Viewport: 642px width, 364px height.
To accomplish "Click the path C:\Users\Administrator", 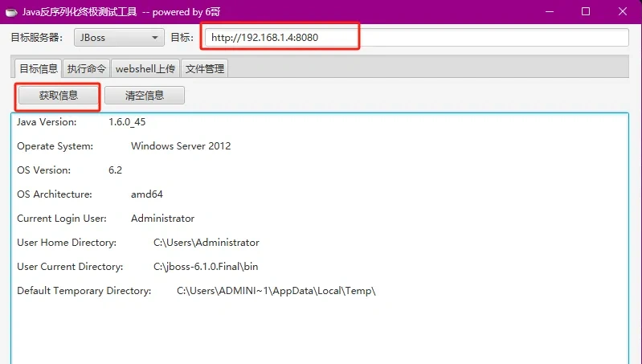I will point(207,243).
